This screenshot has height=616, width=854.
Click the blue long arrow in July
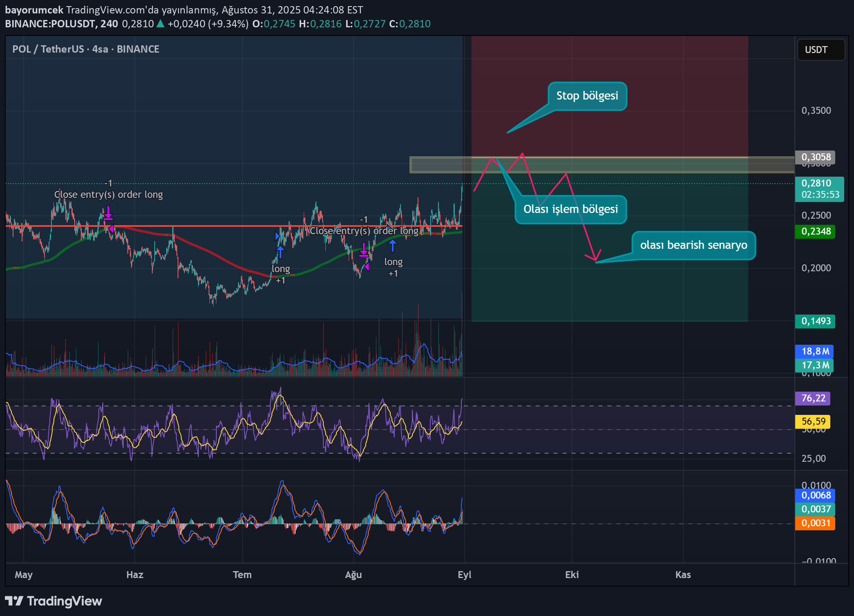tap(280, 252)
